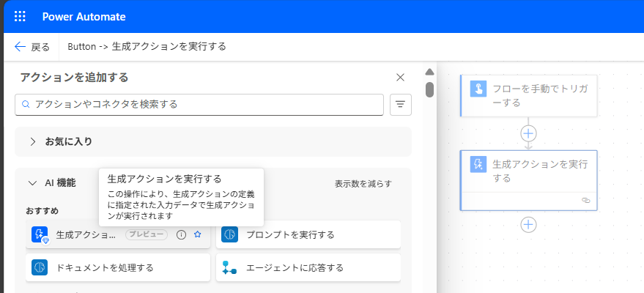Click the connection link icon on action card
Screen dimensions: 644x293
[x=585, y=200]
